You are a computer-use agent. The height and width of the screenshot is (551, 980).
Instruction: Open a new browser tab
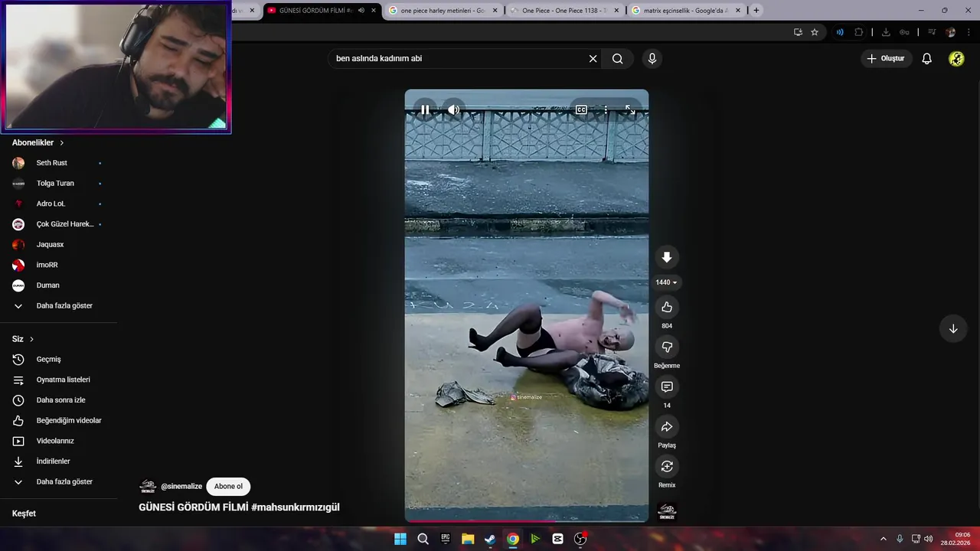(x=756, y=11)
